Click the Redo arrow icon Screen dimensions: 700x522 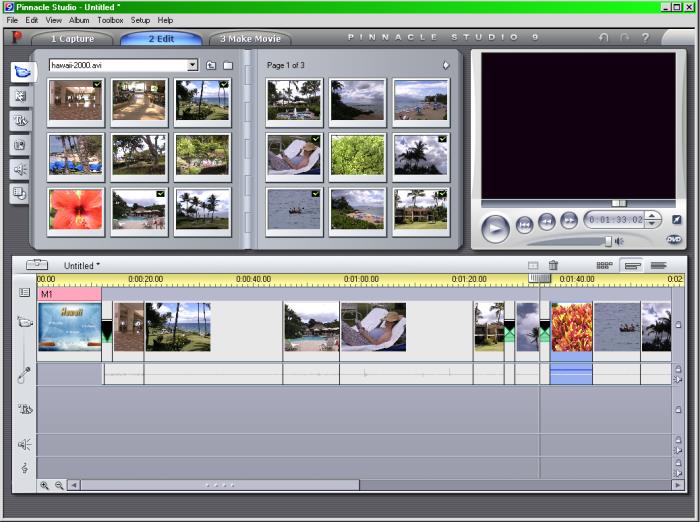625,38
